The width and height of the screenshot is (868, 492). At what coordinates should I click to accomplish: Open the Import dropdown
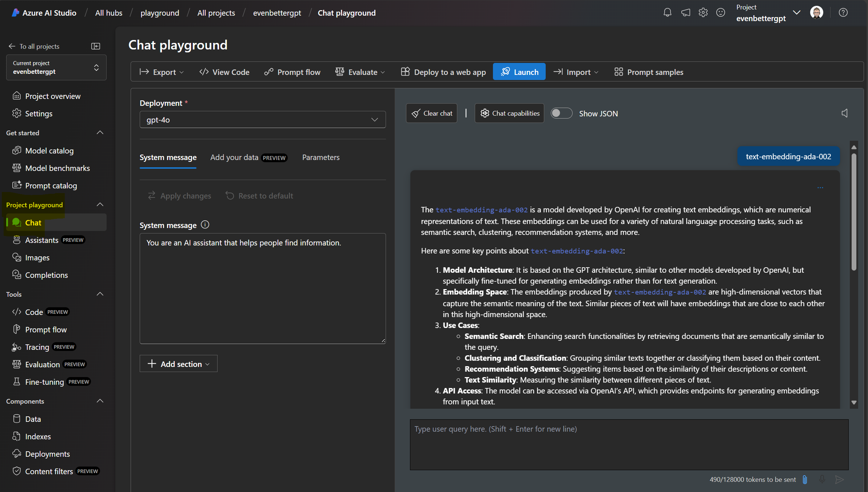click(576, 72)
